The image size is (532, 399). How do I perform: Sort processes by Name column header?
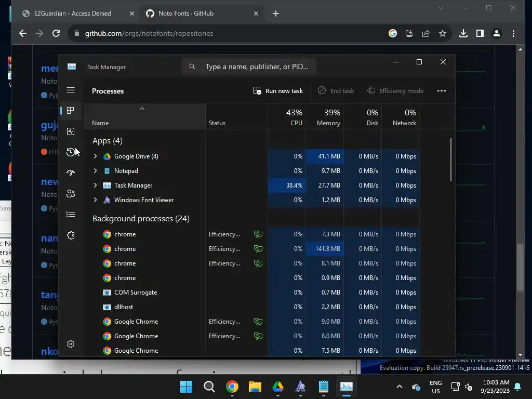pos(144,116)
